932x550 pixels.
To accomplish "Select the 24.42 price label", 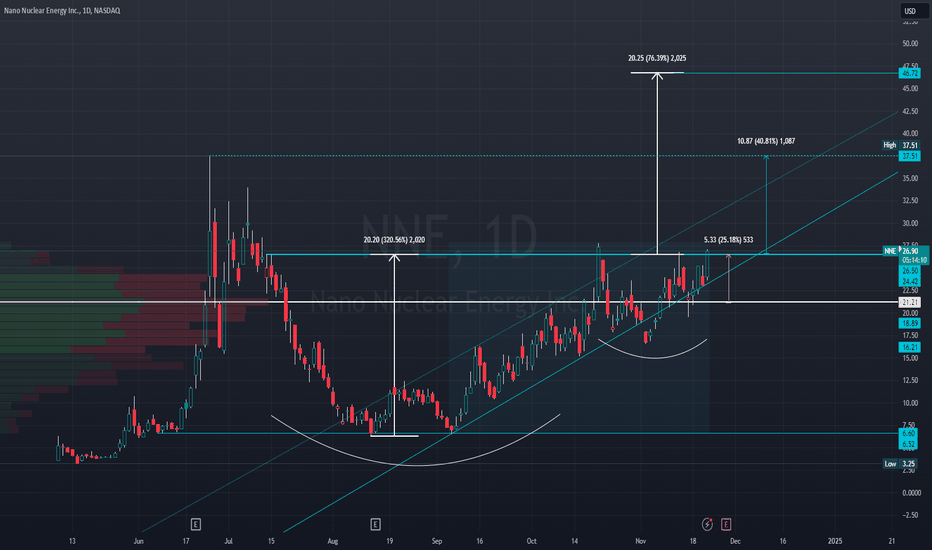I will pos(909,281).
